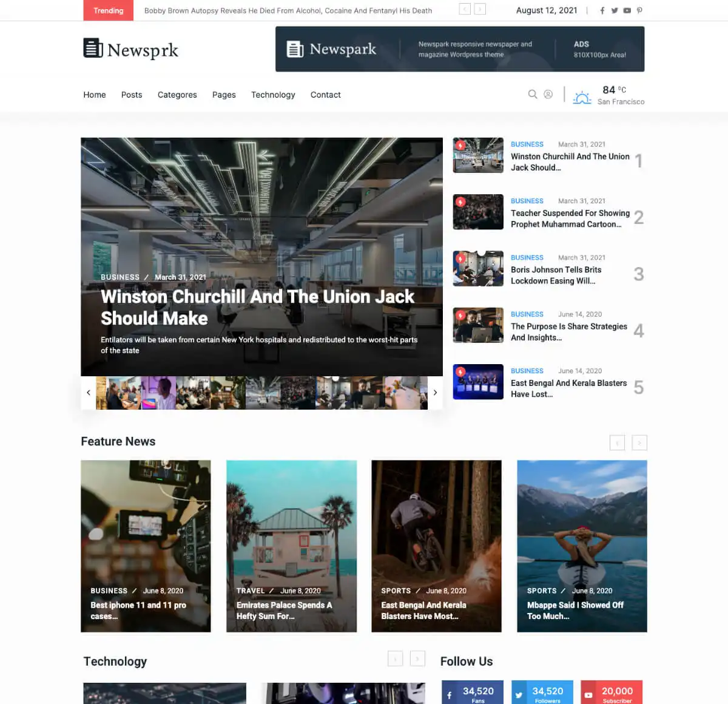Click the Newsprk logo
The height and width of the screenshot is (704, 728).
[130, 49]
